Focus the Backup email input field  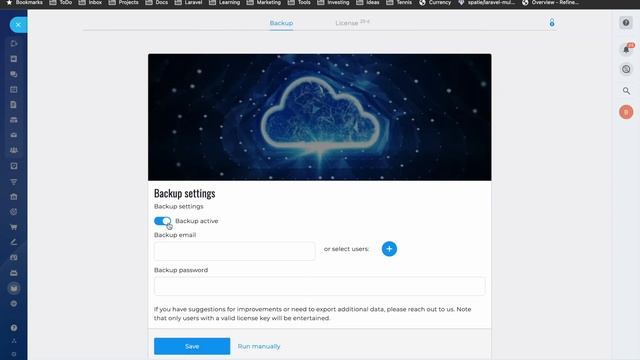pyautogui.click(x=235, y=251)
